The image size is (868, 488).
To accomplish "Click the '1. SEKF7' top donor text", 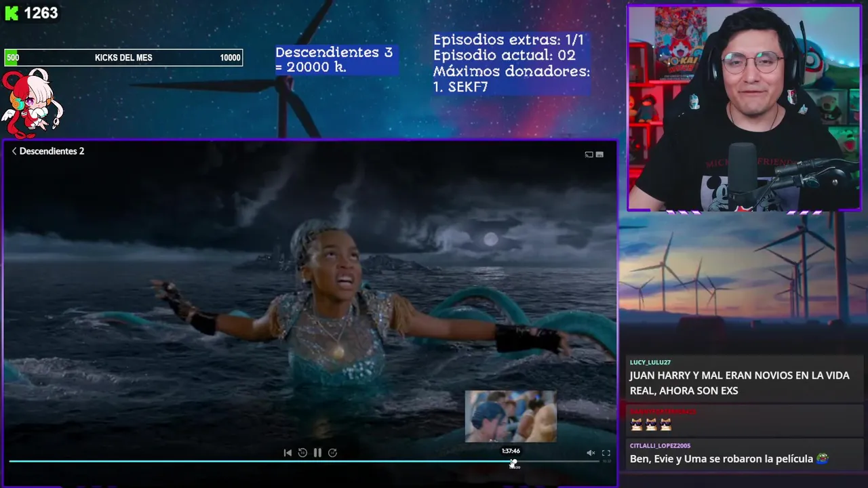I will [460, 87].
